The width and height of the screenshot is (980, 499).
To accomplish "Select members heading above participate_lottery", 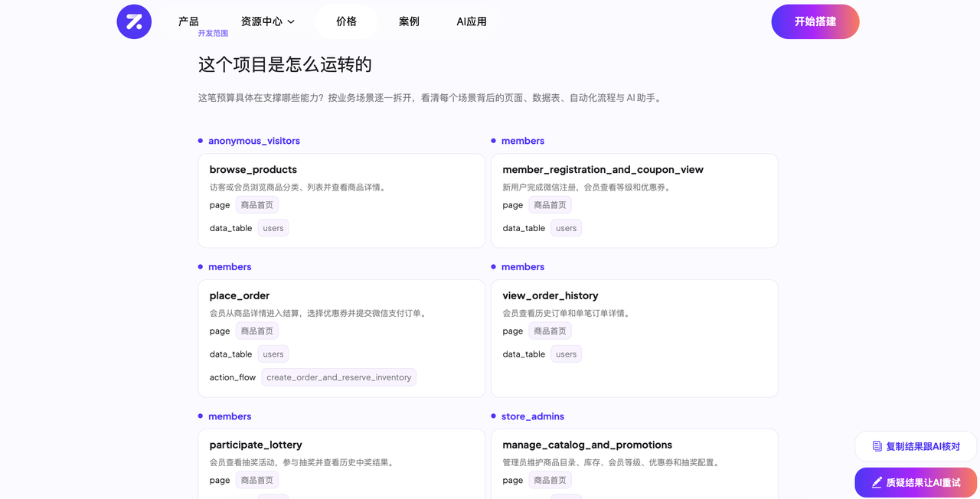I will click(x=230, y=416).
